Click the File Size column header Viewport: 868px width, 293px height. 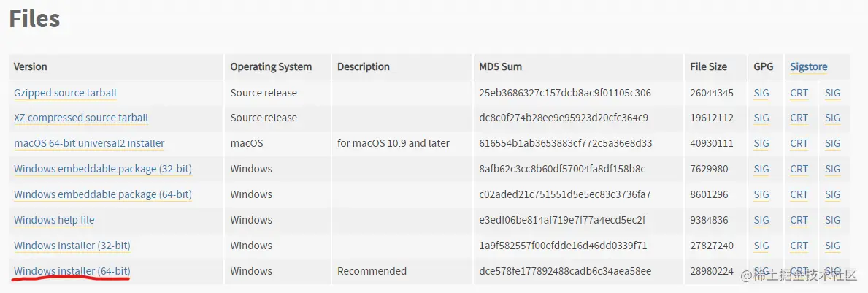[x=708, y=66]
